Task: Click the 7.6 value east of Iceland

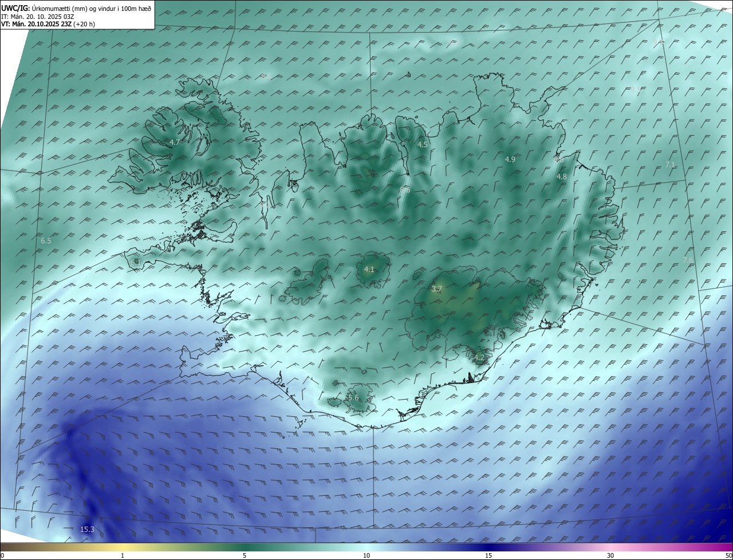Action: pyautogui.click(x=688, y=261)
